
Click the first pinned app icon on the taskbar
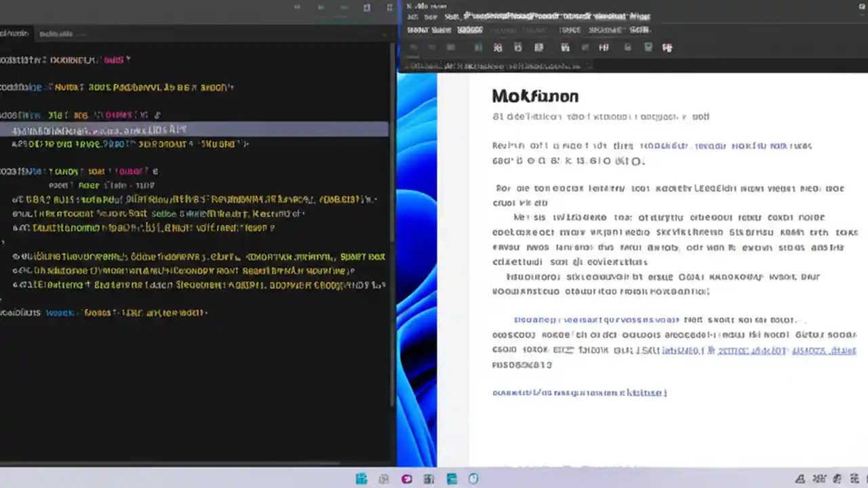[361, 479]
